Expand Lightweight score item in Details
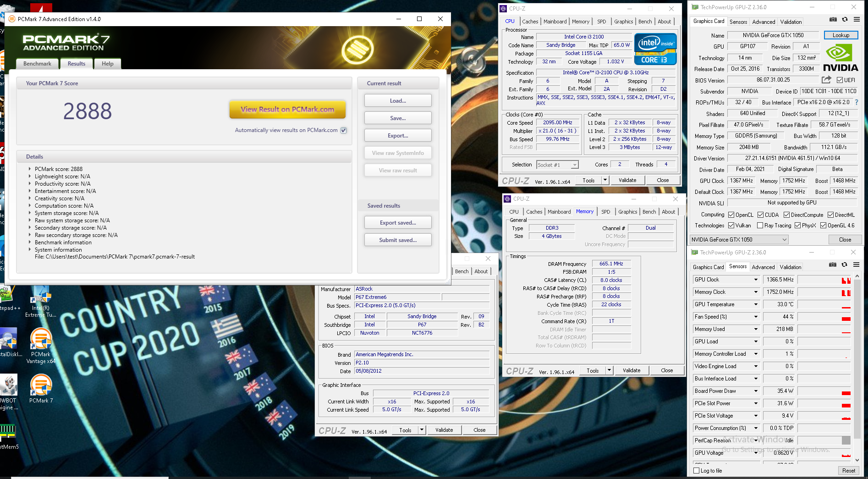This screenshot has width=868, height=479. coord(30,176)
